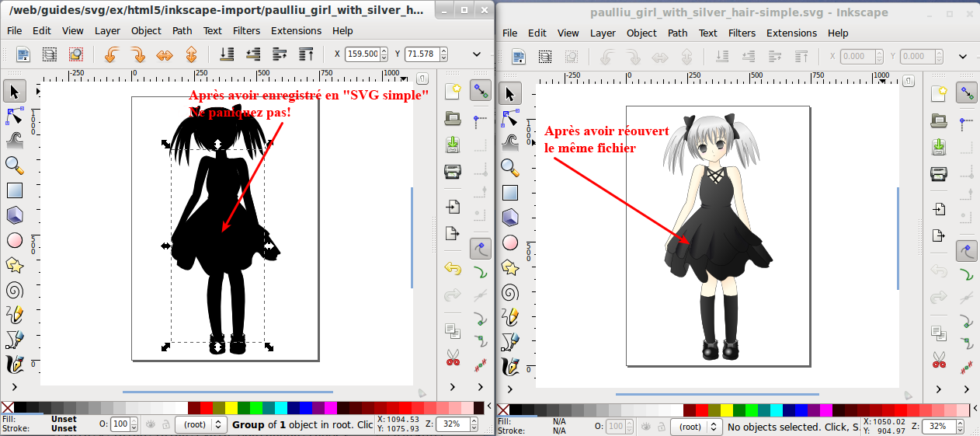Click Undo yellow arrow in left window
Screen dimensions: 980x436
453,269
